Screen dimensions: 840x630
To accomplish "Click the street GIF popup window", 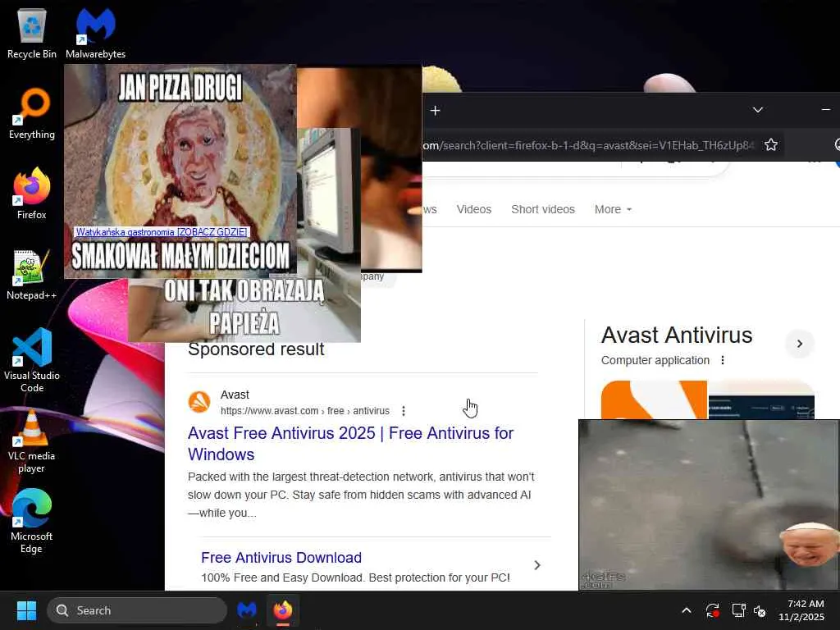I will [710, 504].
